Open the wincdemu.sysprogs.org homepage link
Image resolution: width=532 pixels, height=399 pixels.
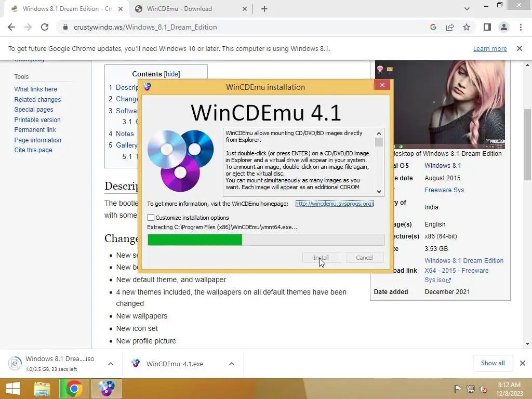pyautogui.click(x=334, y=204)
